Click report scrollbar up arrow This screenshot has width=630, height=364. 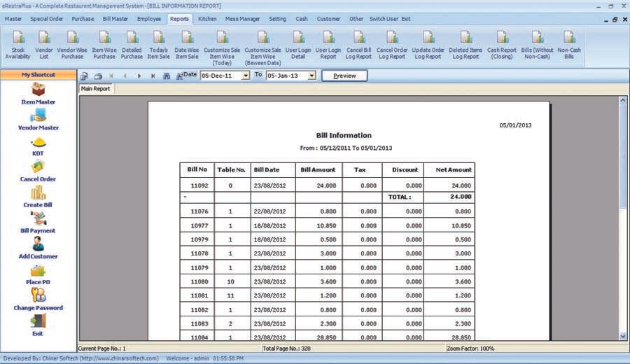623,100
